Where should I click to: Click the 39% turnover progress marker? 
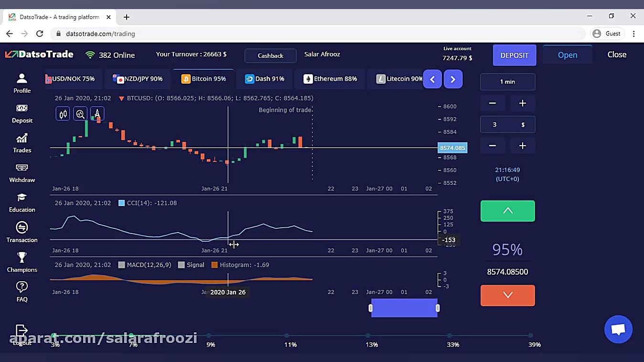click(x=530, y=336)
